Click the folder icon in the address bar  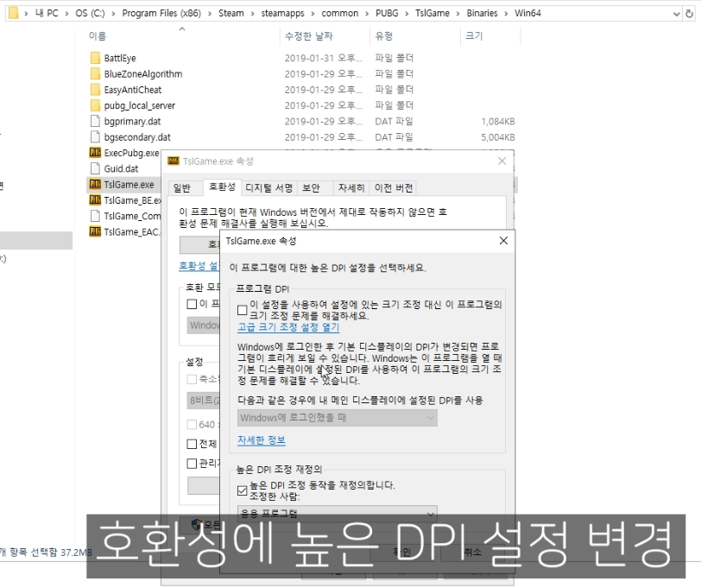(x=14, y=13)
